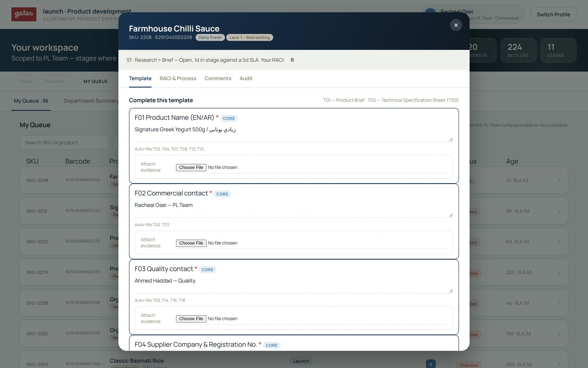This screenshot has width=588, height=368.
Task: Open the Department Summary tab
Action: click(91, 101)
